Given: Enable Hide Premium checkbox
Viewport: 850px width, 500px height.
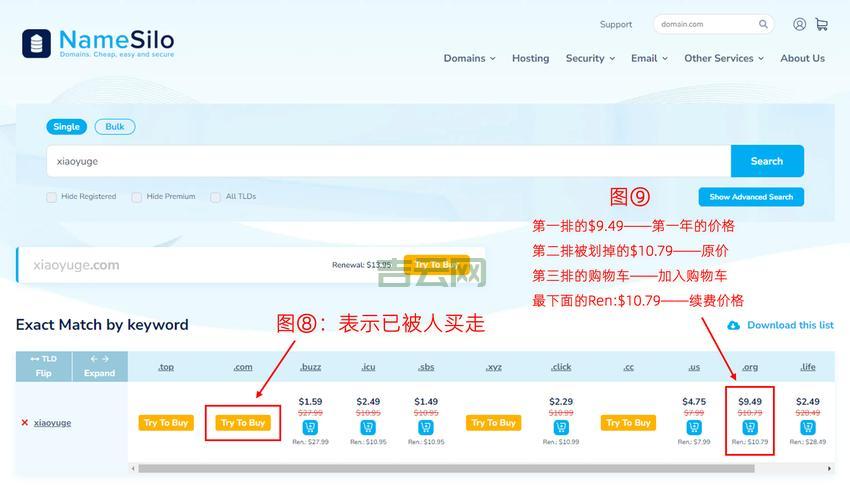Looking at the screenshot, I should click(137, 197).
